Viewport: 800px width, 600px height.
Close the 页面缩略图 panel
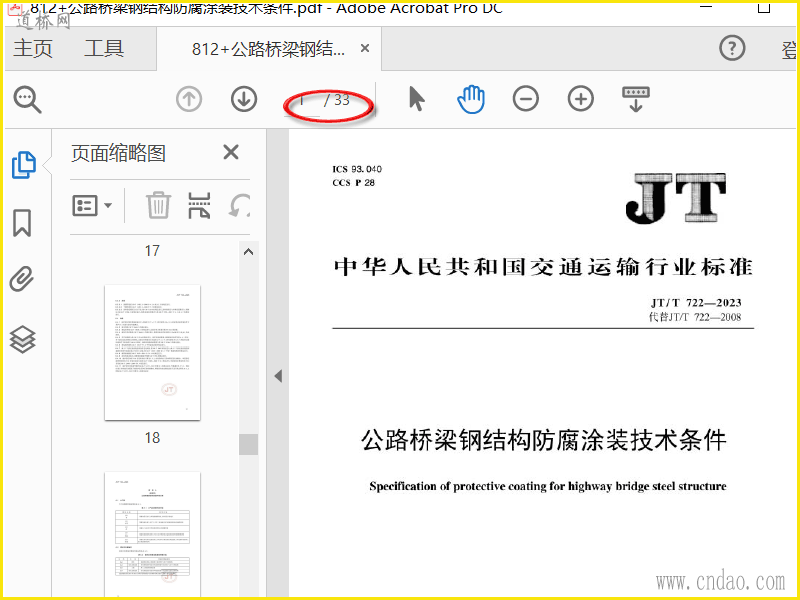point(231,152)
